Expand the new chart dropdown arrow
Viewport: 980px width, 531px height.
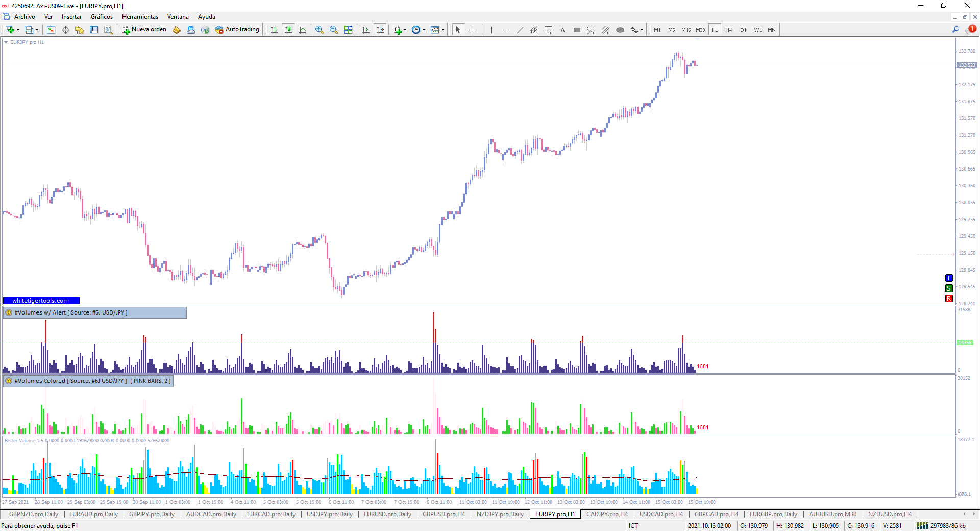(18, 30)
